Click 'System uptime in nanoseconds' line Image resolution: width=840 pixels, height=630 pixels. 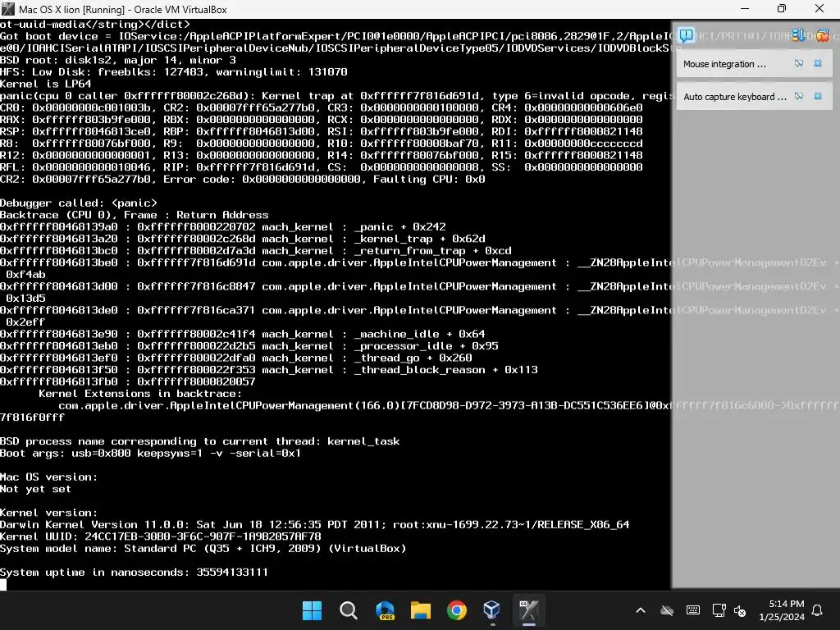point(134,572)
